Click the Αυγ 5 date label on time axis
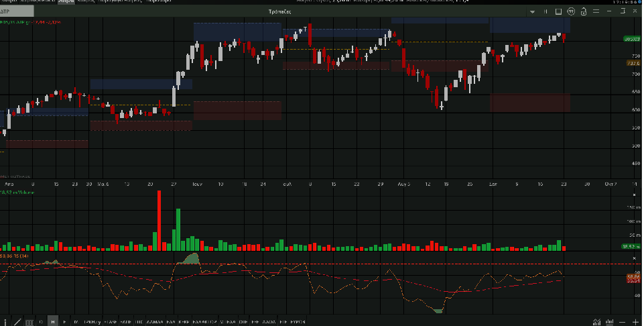 (x=403, y=184)
